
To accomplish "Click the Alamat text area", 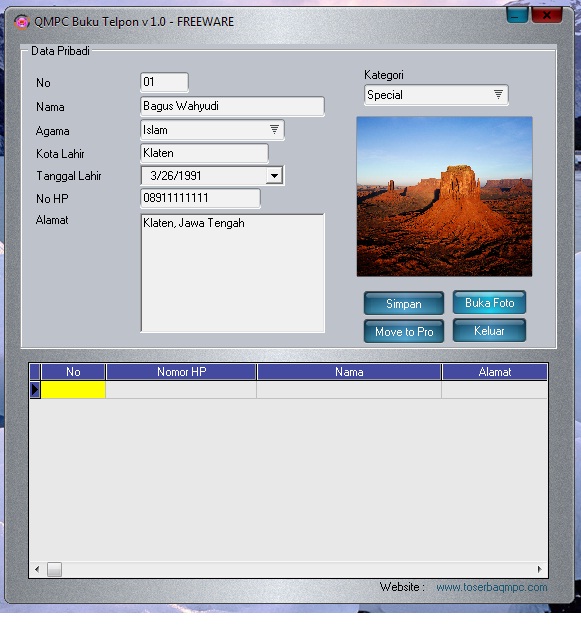I will click(x=233, y=273).
